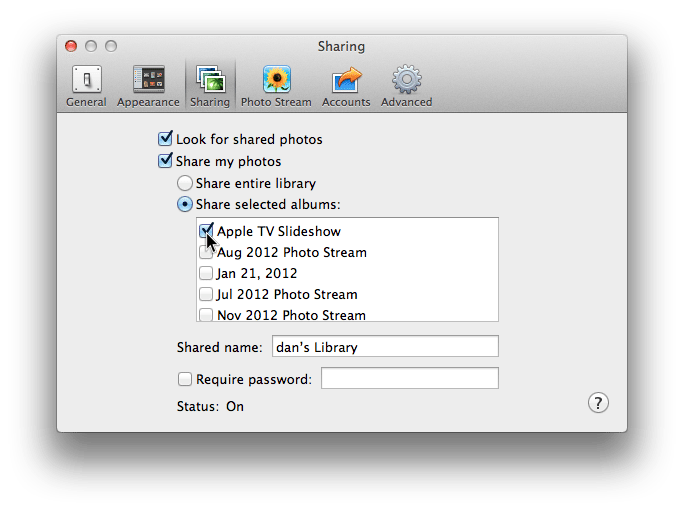Select Share entire library radio button

click(x=185, y=183)
